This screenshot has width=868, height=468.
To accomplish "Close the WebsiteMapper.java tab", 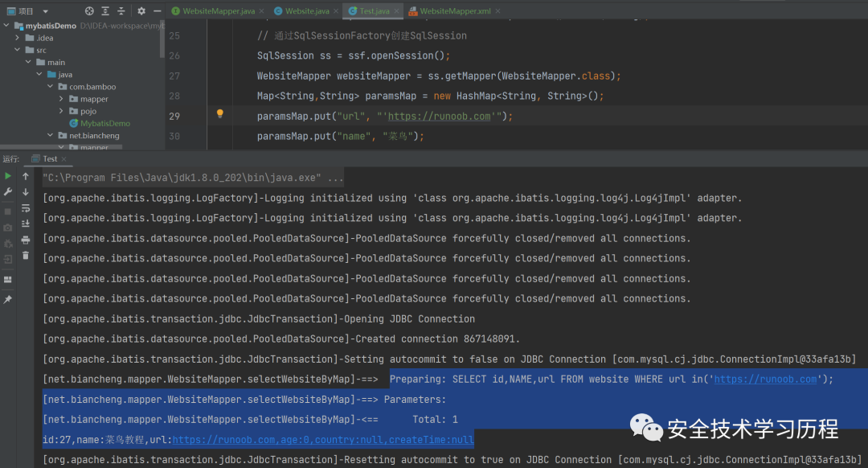I will [x=262, y=11].
